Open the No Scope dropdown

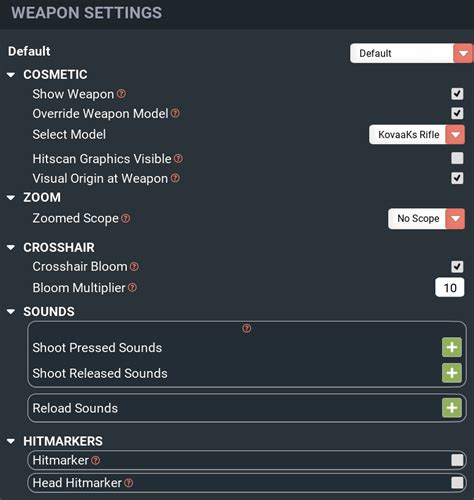pyautogui.click(x=426, y=219)
